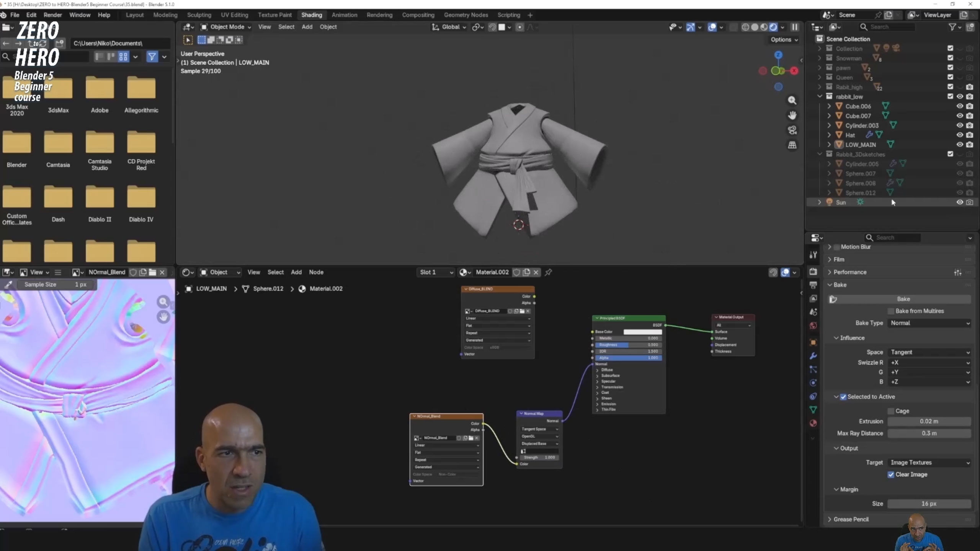980x551 pixels.
Task: Open the Object Mode dropdown
Action: point(225,27)
